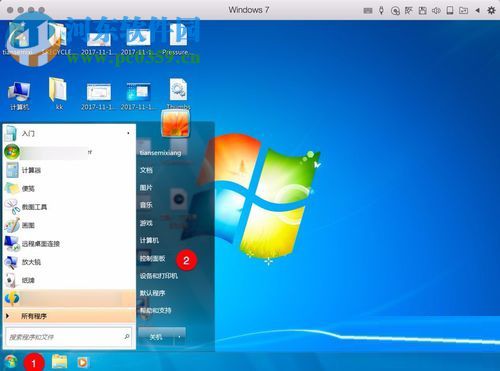Select the Pressure file on the desktop
Viewport: 500px width, 371px height.
[x=177, y=40]
